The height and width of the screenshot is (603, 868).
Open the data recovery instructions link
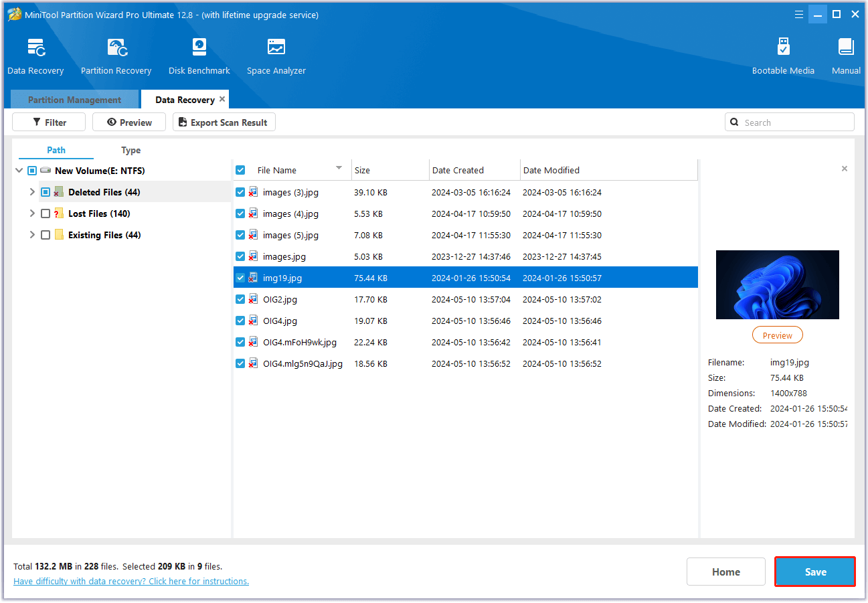131,581
